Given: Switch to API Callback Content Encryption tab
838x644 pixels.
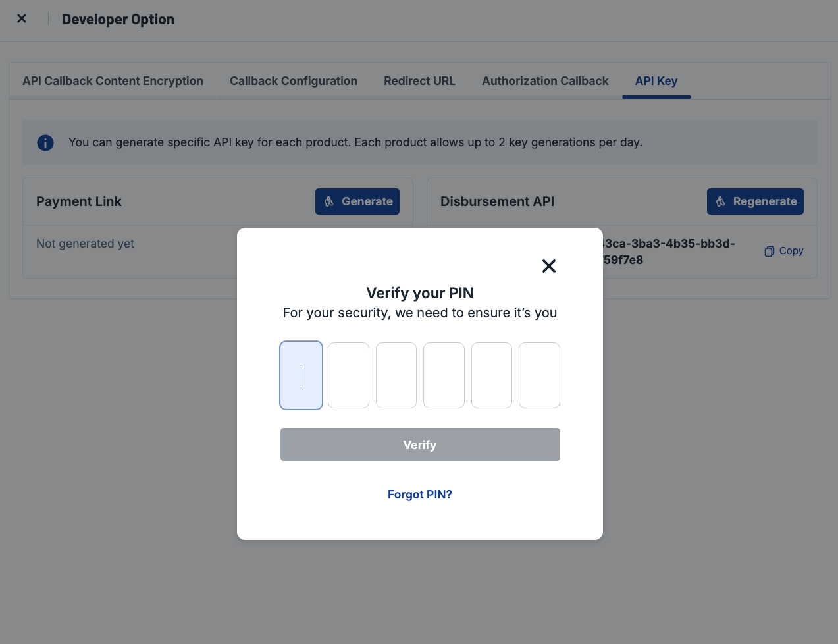Looking at the screenshot, I should pos(113,81).
